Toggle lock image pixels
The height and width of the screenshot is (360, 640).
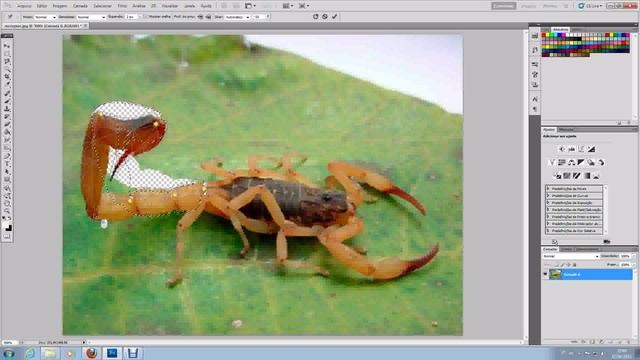[x=562, y=264]
